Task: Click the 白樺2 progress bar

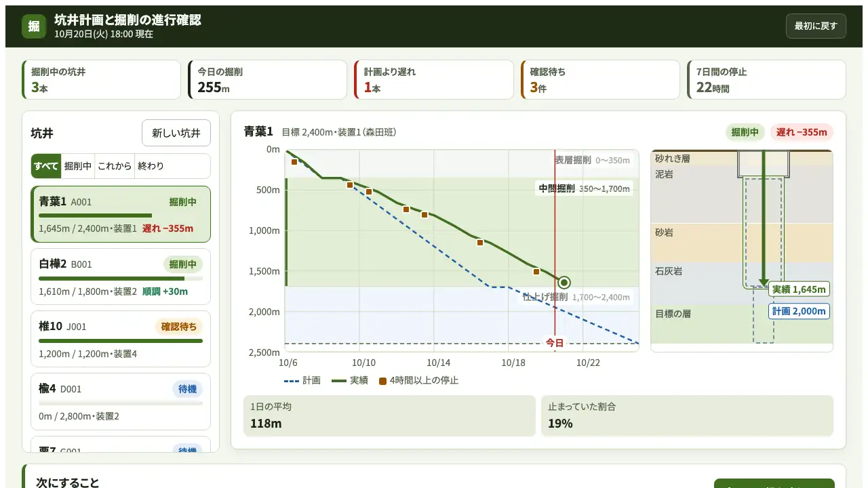Action: coord(121,279)
